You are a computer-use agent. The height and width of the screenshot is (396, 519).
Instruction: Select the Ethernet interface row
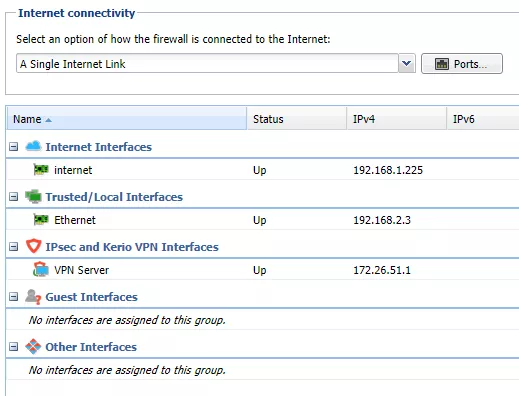(263, 220)
